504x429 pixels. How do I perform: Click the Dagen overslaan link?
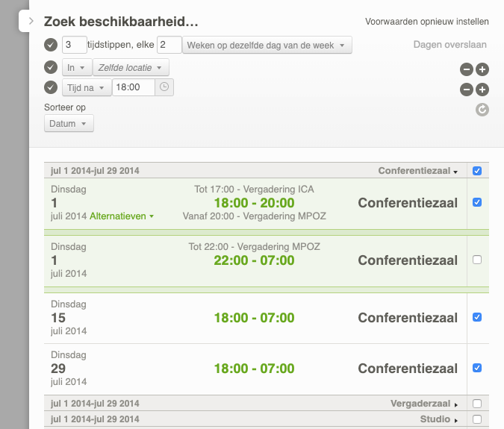pos(449,45)
